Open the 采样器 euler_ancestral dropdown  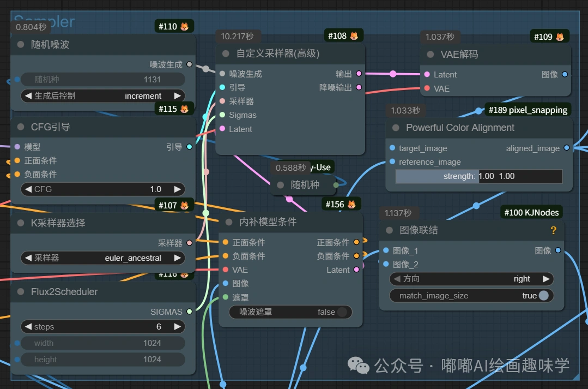[x=104, y=258]
